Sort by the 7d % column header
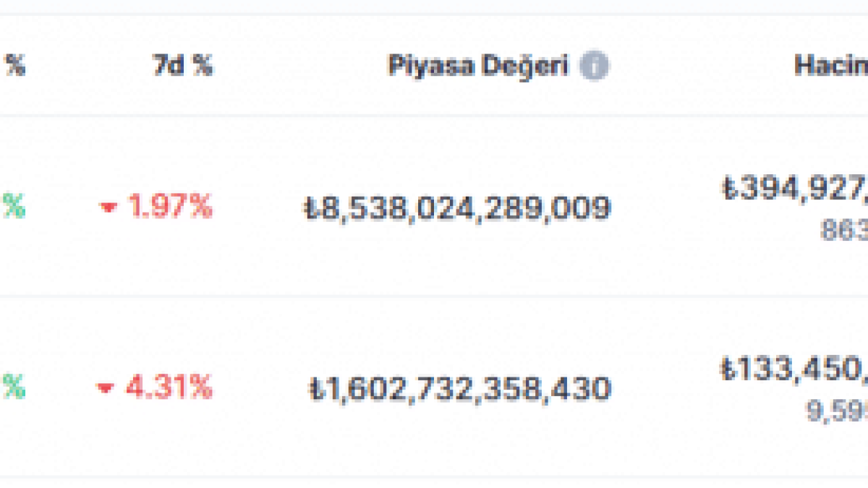 (x=183, y=67)
